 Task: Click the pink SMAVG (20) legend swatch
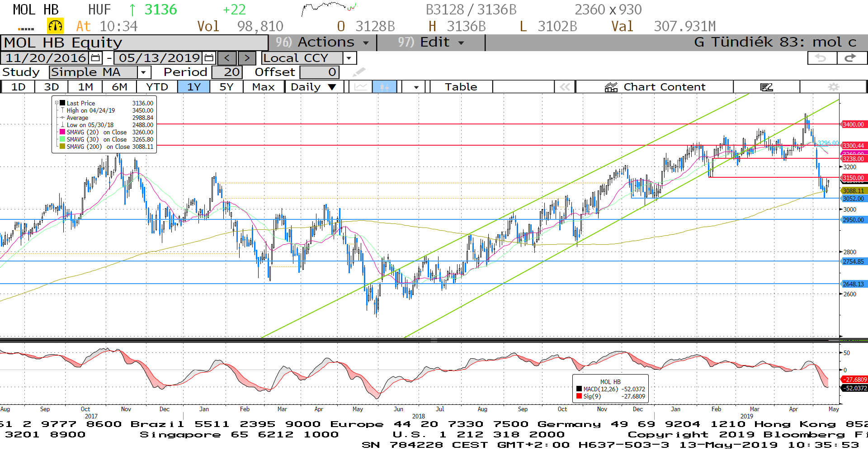point(62,132)
